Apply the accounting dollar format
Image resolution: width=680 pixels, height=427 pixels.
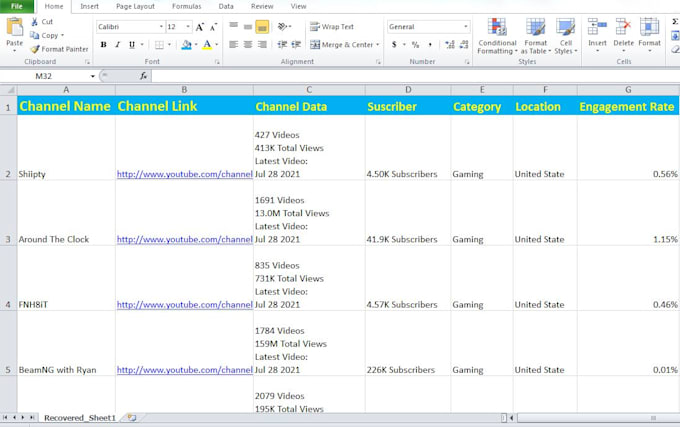[394, 44]
